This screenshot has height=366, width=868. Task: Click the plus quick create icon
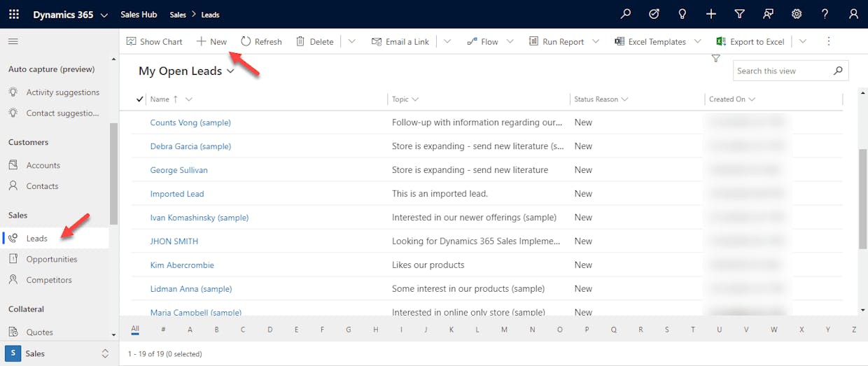click(x=711, y=14)
